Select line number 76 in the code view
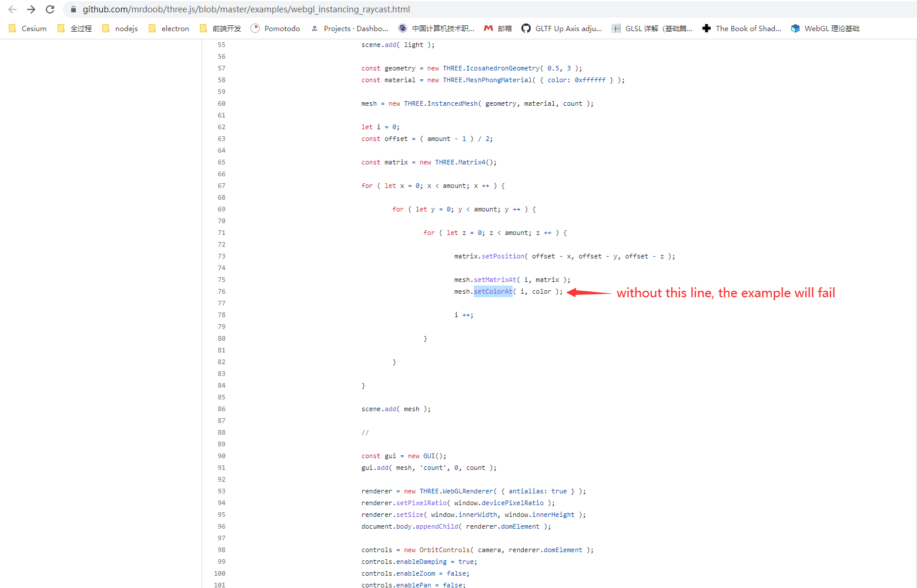Image resolution: width=917 pixels, height=588 pixels. tap(221, 291)
